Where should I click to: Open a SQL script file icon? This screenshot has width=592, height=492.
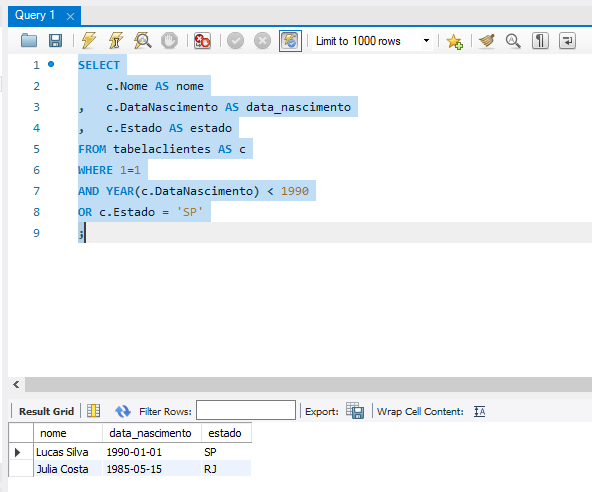[29, 40]
